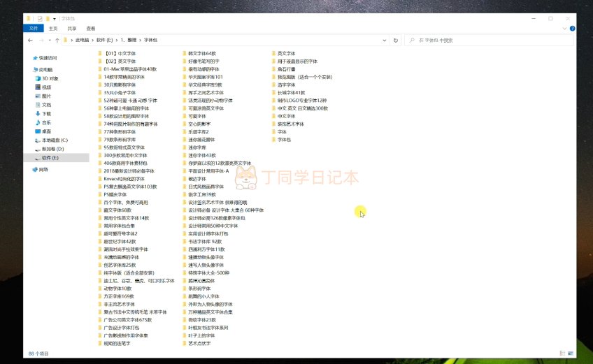Select the 微软字体23款 folder
This screenshot has width=593, height=364.
point(199,320)
